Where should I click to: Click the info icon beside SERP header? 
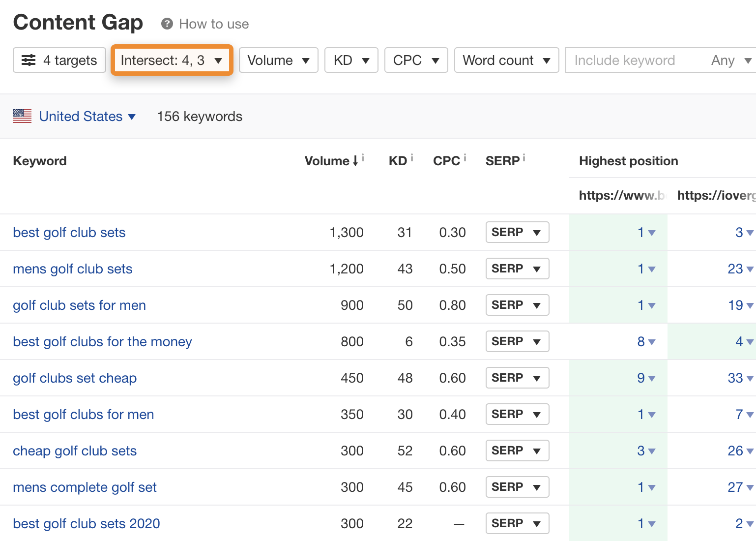coord(524,158)
